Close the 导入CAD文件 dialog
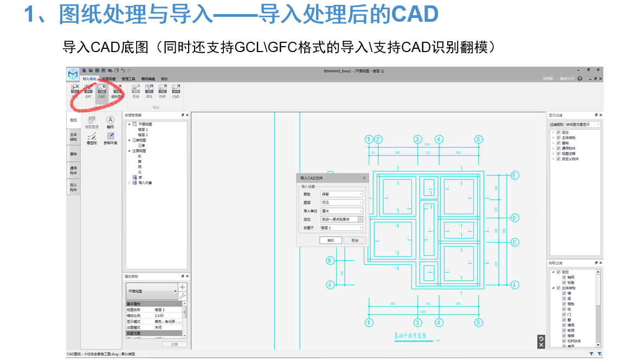 (x=364, y=178)
